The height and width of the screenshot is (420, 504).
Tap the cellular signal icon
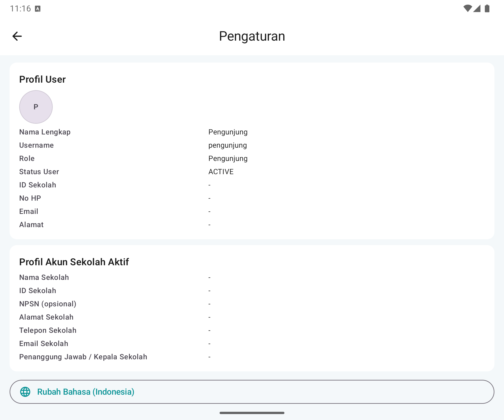[477, 8]
